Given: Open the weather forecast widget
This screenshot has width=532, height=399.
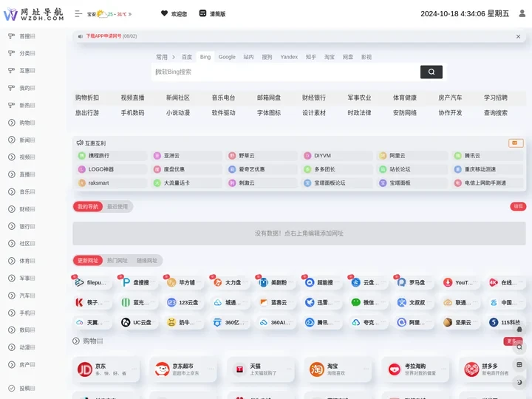Looking at the screenshot, I should [109, 14].
